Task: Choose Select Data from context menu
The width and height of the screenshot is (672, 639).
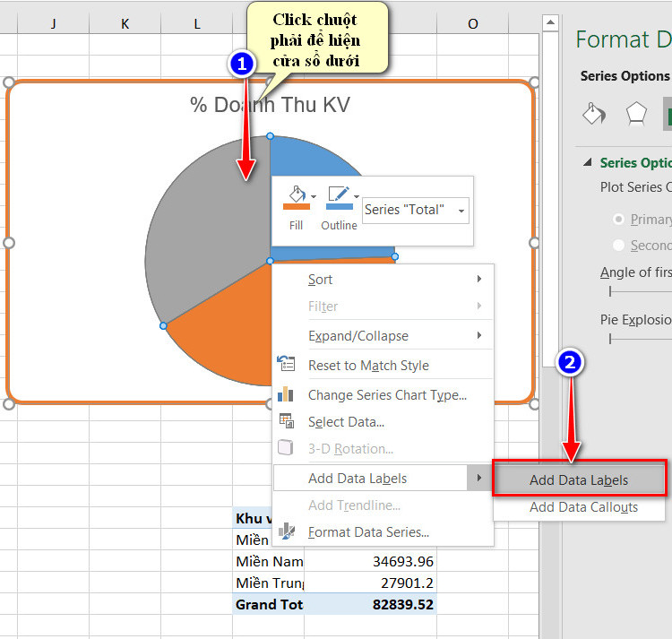Action: point(383,422)
